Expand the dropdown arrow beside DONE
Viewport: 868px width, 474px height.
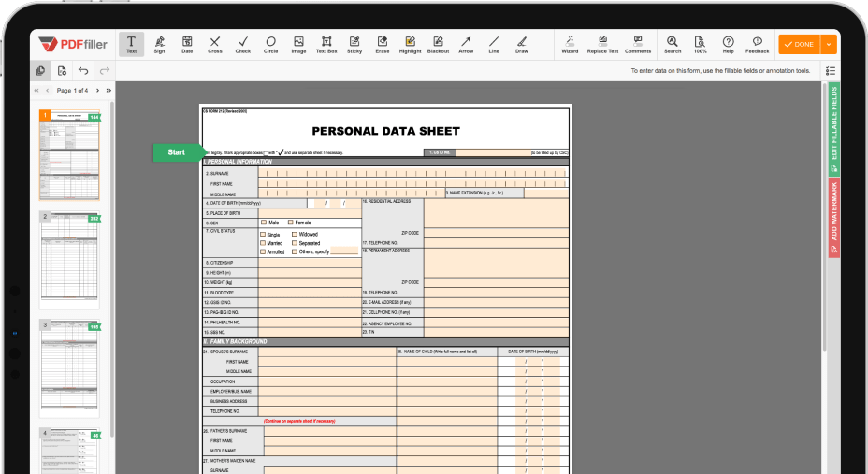(x=829, y=44)
